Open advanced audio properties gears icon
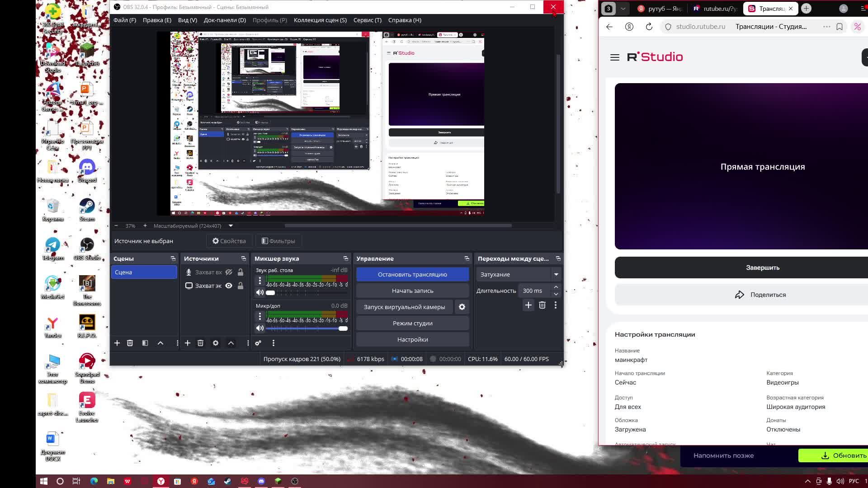This screenshot has height=488, width=868. 258,343
